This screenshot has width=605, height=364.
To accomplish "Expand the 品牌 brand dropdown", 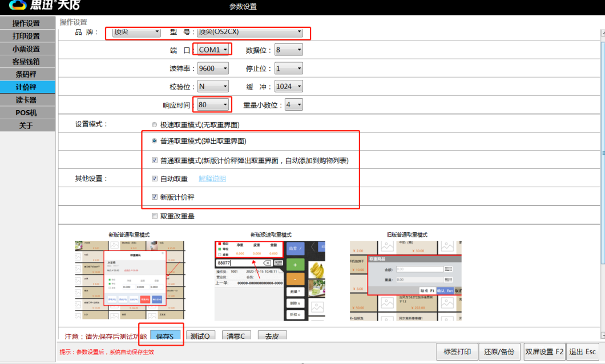I will 136,32.
